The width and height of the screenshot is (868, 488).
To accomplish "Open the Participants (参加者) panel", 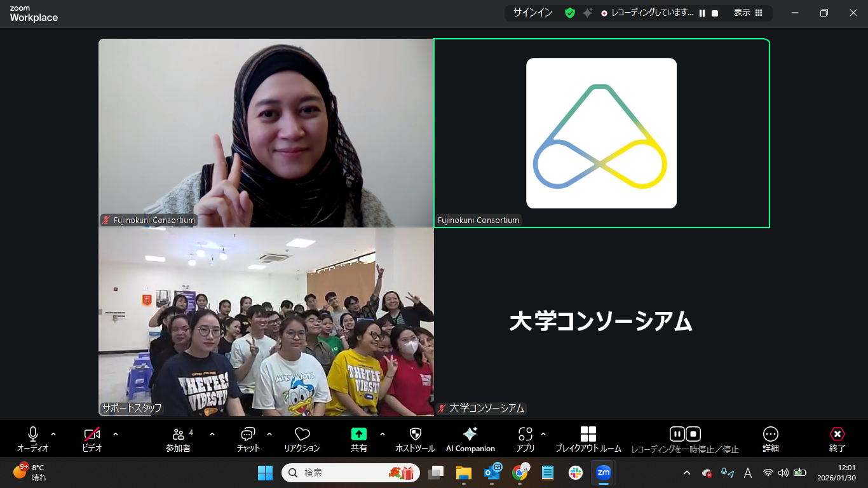I will click(179, 438).
